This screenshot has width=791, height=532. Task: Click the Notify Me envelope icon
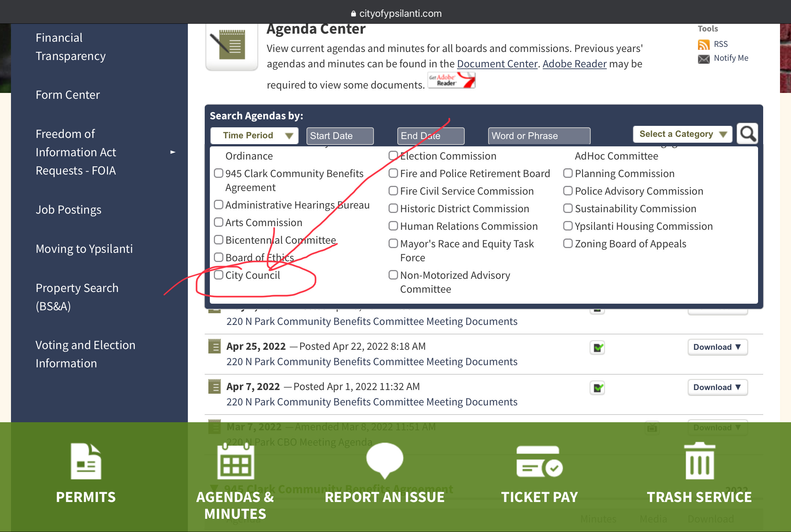[703, 59]
